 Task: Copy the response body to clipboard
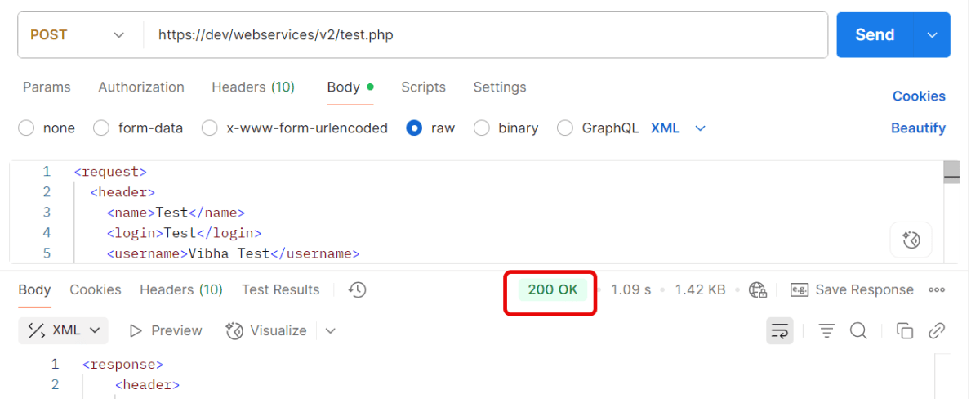click(904, 330)
